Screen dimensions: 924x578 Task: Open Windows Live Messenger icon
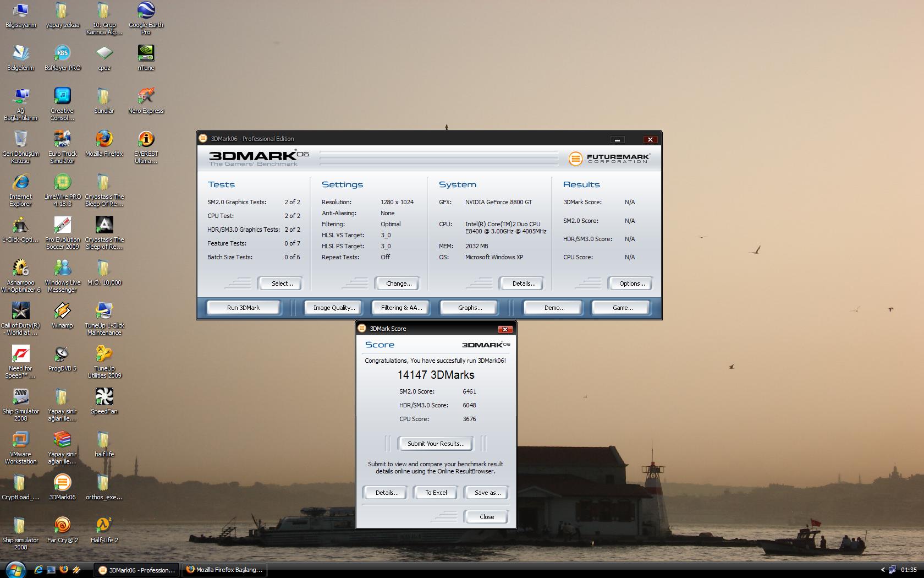62,276
